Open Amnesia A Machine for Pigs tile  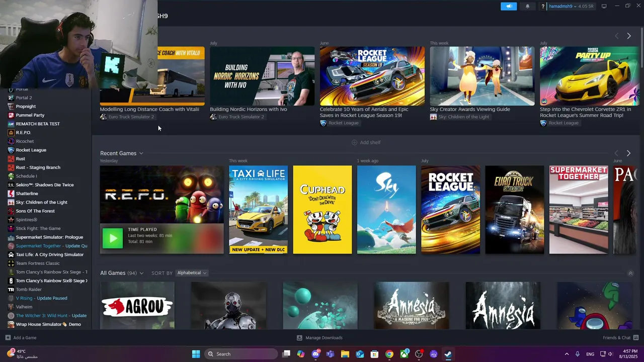(412, 306)
